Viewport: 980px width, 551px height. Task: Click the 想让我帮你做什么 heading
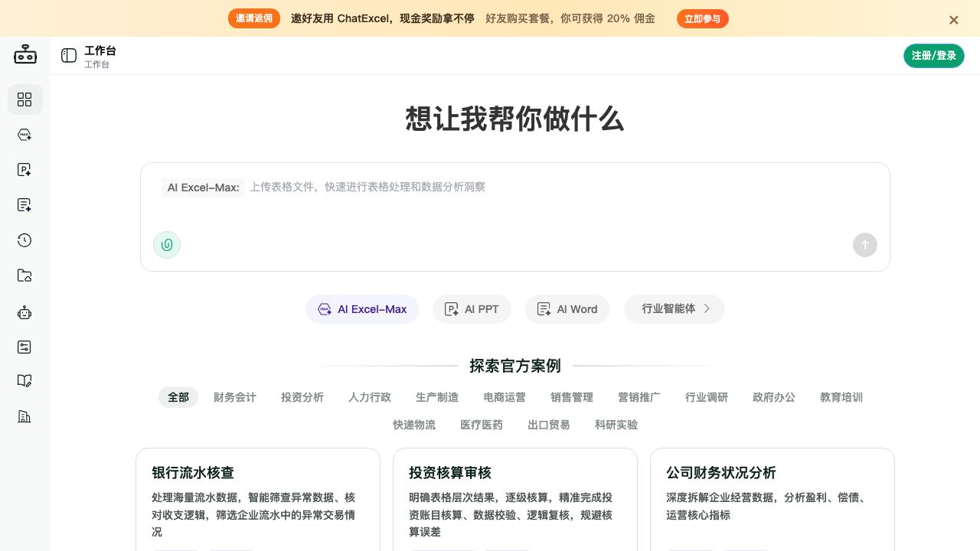coord(515,119)
